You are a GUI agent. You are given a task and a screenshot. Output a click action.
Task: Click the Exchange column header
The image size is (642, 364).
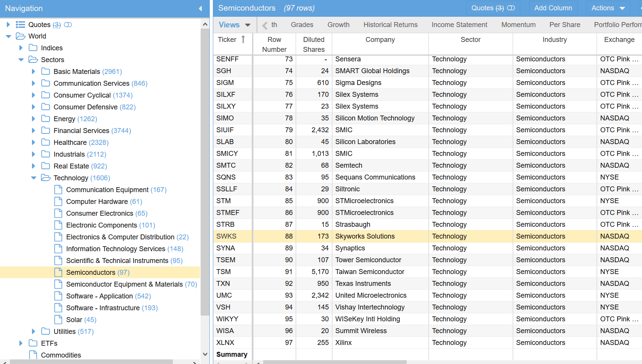coord(619,44)
